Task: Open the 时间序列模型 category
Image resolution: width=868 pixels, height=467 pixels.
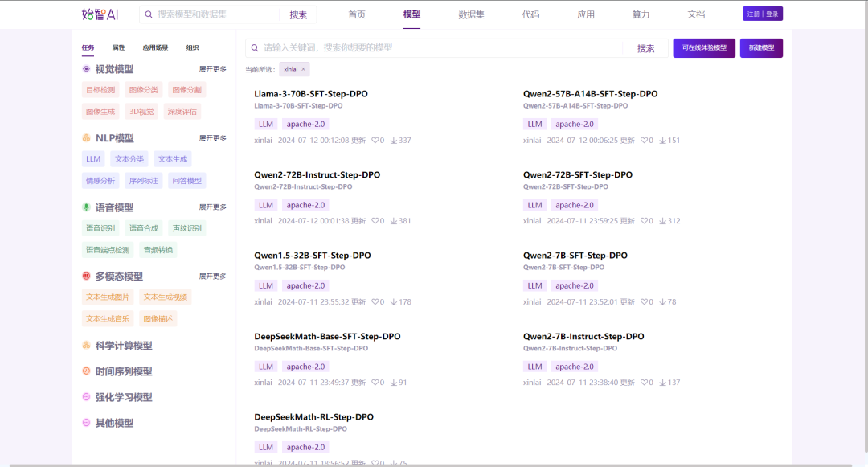Action: (124, 371)
